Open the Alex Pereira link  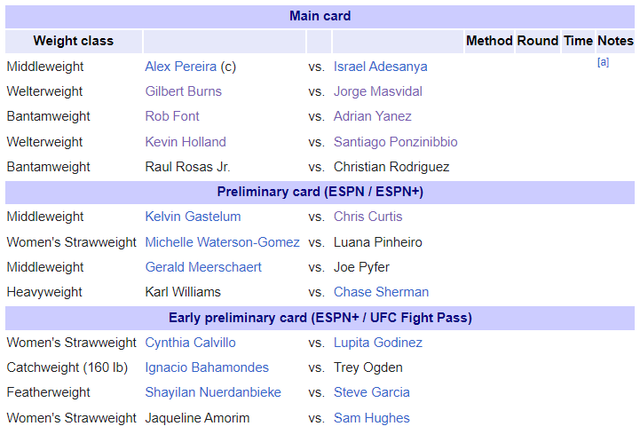[180, 66]
